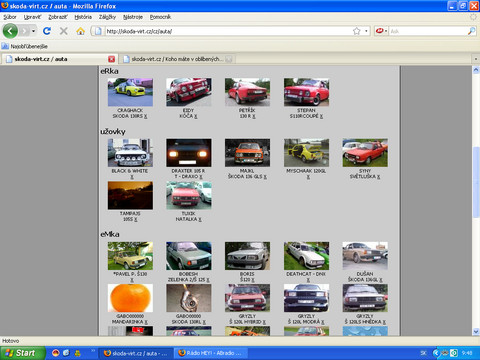Open the Windows Start menu
The height and width of the screenshot is (360, 480).
23,353
